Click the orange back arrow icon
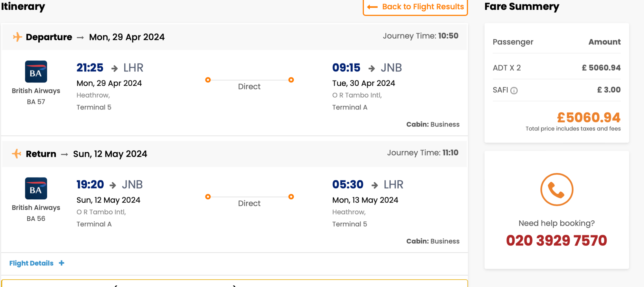644x287 pixels. coord(372,7)
